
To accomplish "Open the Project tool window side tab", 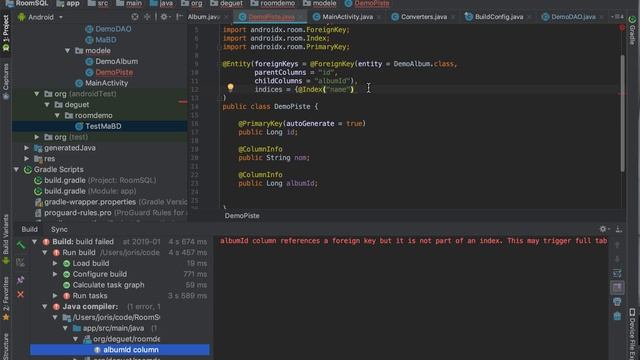I will [6, 33].
